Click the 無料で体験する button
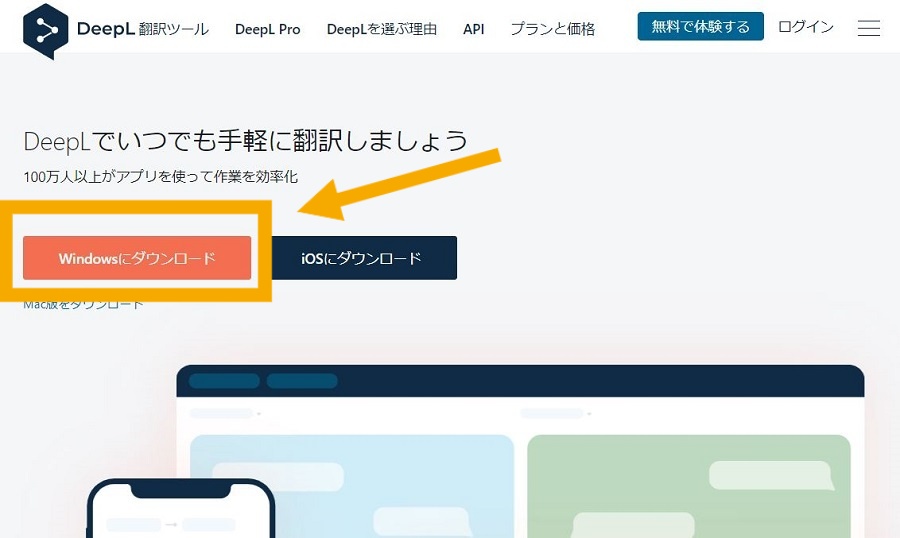The width and height of the screenshot is (900, 538). pos(700,26)
